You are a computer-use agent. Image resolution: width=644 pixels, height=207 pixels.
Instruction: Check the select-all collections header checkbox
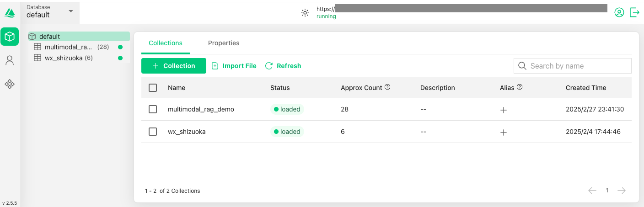point(153,88)
